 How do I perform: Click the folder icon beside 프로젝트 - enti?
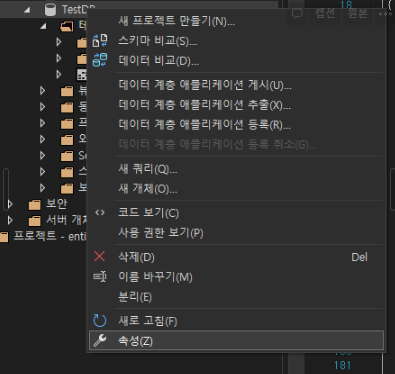(x=4, y=237)
